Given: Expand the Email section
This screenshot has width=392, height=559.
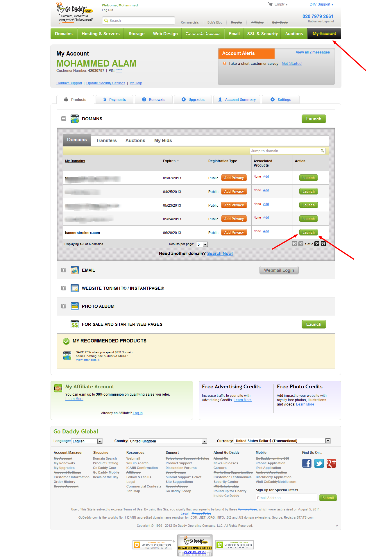Looking at the screenshot, I should 64,270.
